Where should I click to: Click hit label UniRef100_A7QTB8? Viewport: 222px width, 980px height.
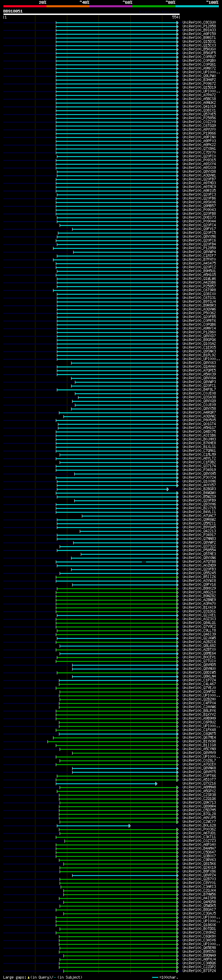click(x=199, y=562)
